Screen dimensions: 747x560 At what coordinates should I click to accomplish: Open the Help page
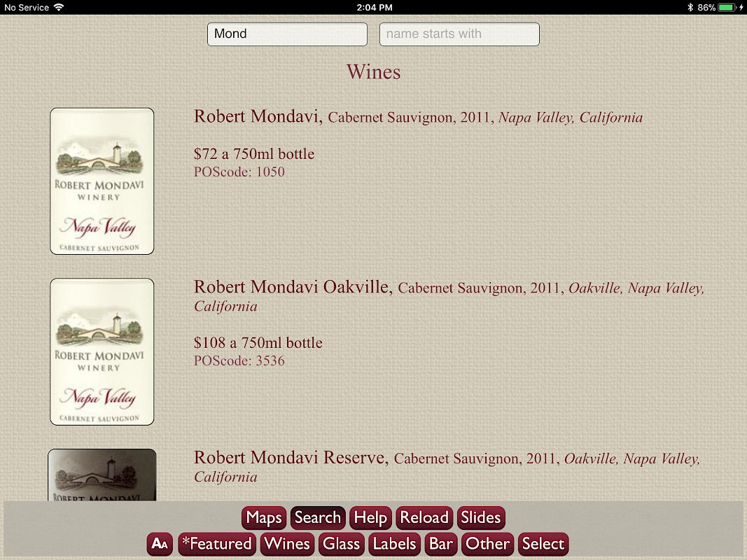[x=370, y=517]
